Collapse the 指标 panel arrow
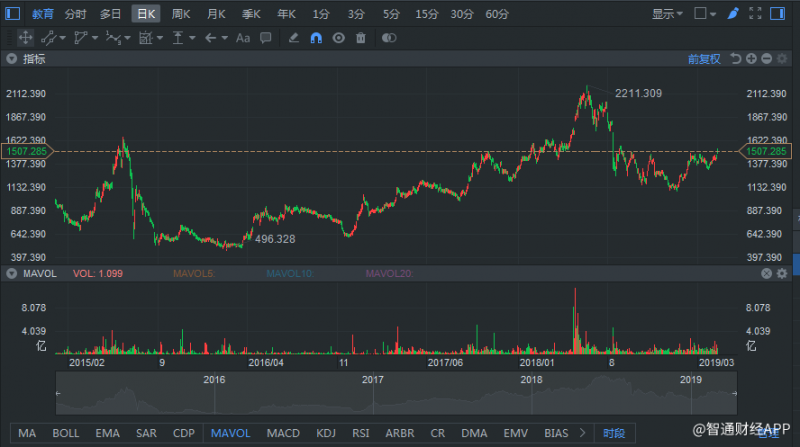800x447 pixels. click(x=12, y=59)
